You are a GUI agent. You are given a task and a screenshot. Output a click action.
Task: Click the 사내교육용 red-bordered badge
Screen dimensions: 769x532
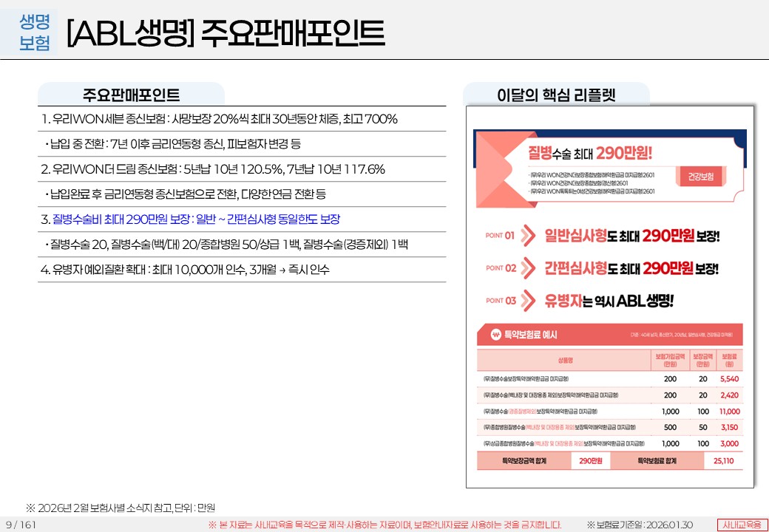click(742, 525)
